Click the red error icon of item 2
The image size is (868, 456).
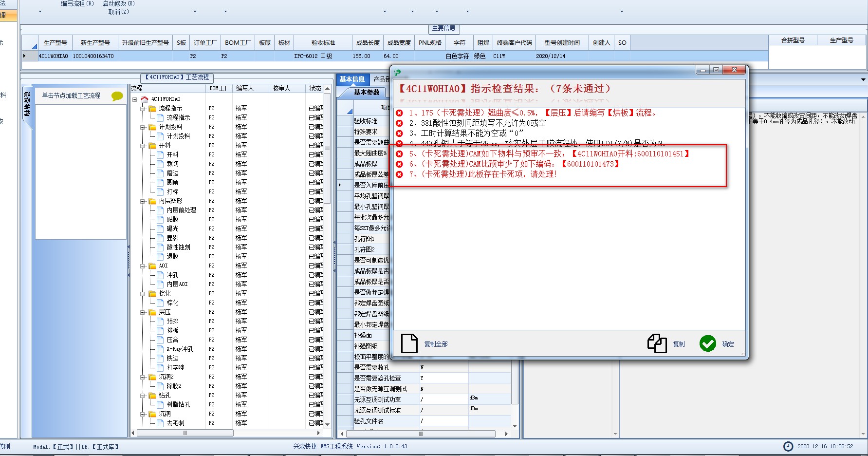(x=399, y=123)
